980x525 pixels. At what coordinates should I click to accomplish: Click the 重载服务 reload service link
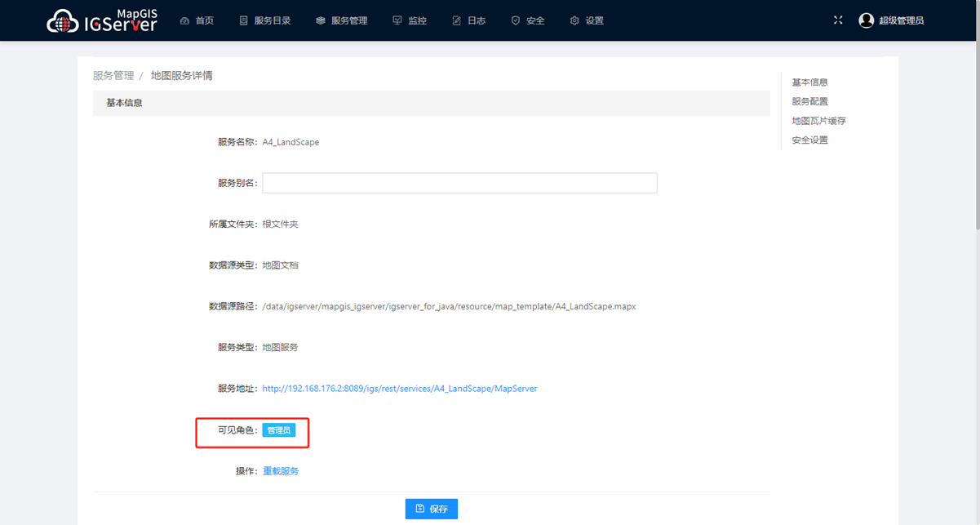tap(281, 471)
